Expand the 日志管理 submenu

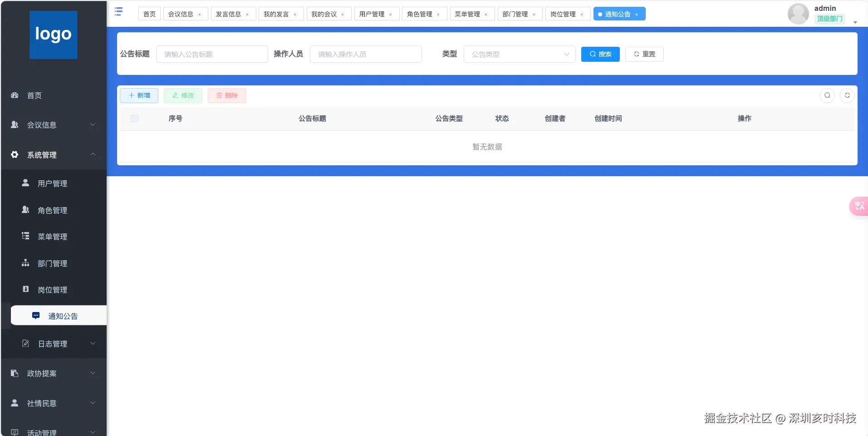tap(93, 343)
